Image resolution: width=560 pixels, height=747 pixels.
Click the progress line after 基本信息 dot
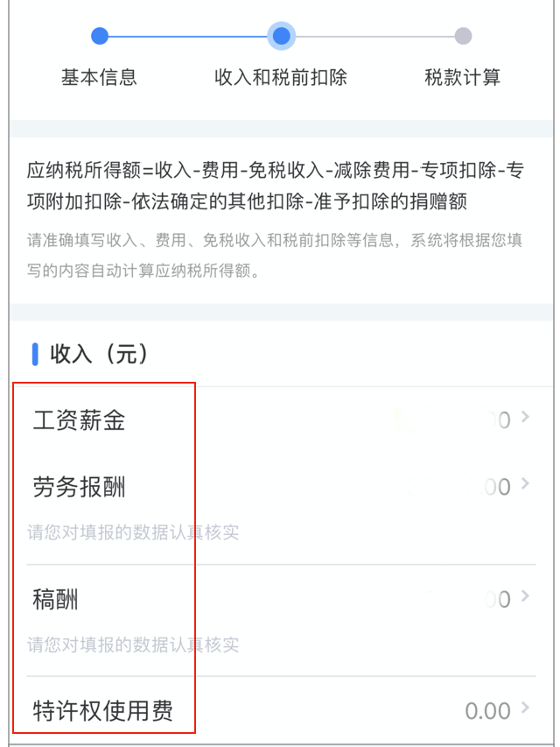190,37
